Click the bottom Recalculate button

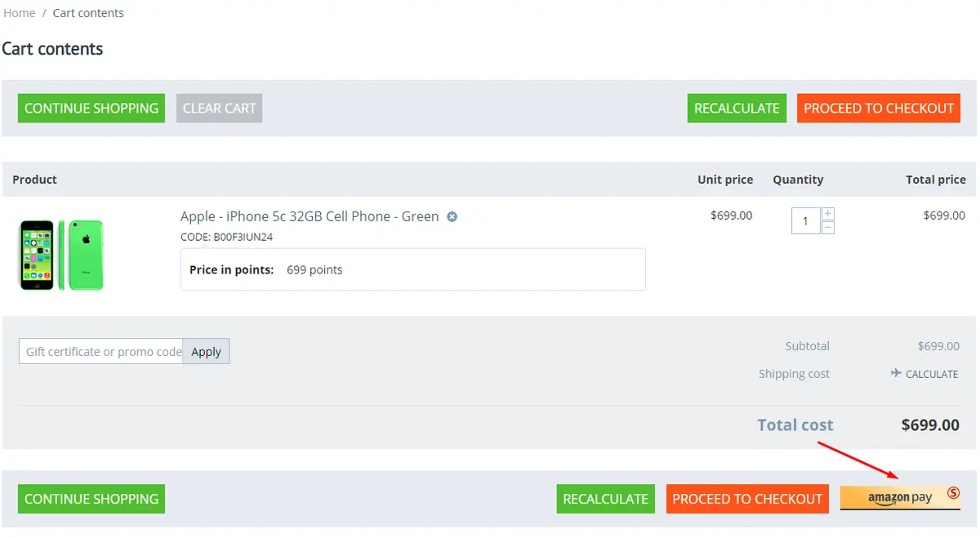605,499
